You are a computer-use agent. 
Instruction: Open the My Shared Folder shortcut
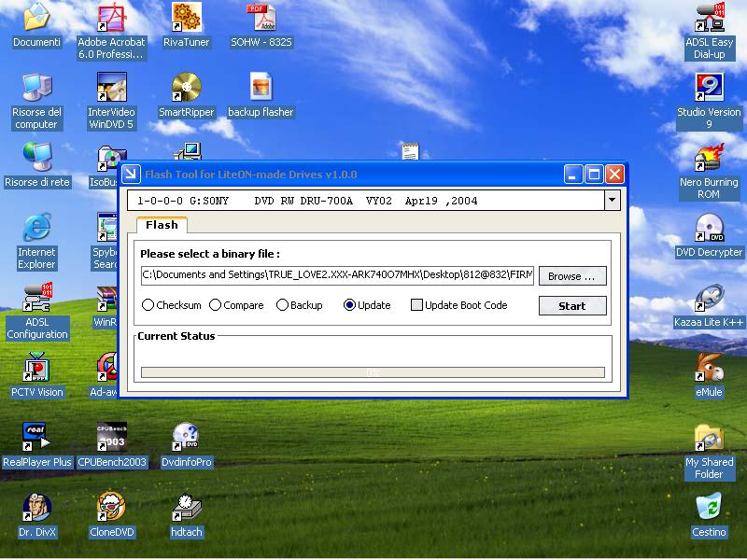coord(709,437)
